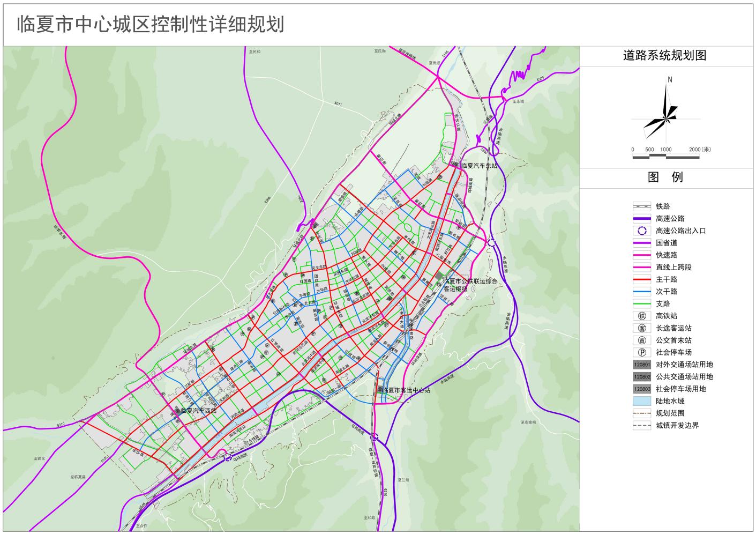Click the 临夏市公铁联运综合客运枢纽 label
This screenshot has width=756, height=534.
(469, 284)
